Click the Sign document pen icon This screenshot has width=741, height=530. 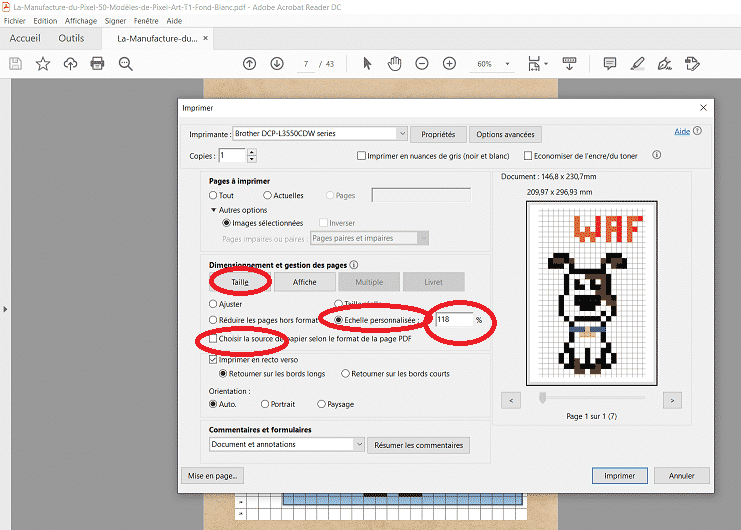coord(665,64)
